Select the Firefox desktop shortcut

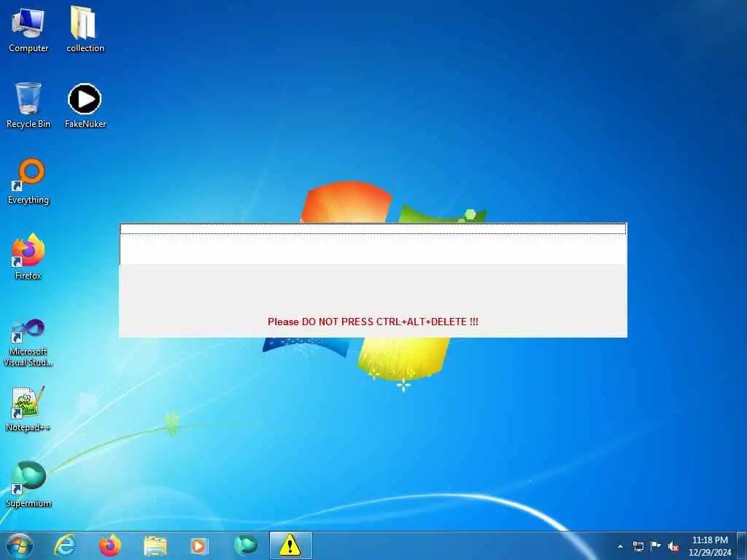tap(28, 257)
